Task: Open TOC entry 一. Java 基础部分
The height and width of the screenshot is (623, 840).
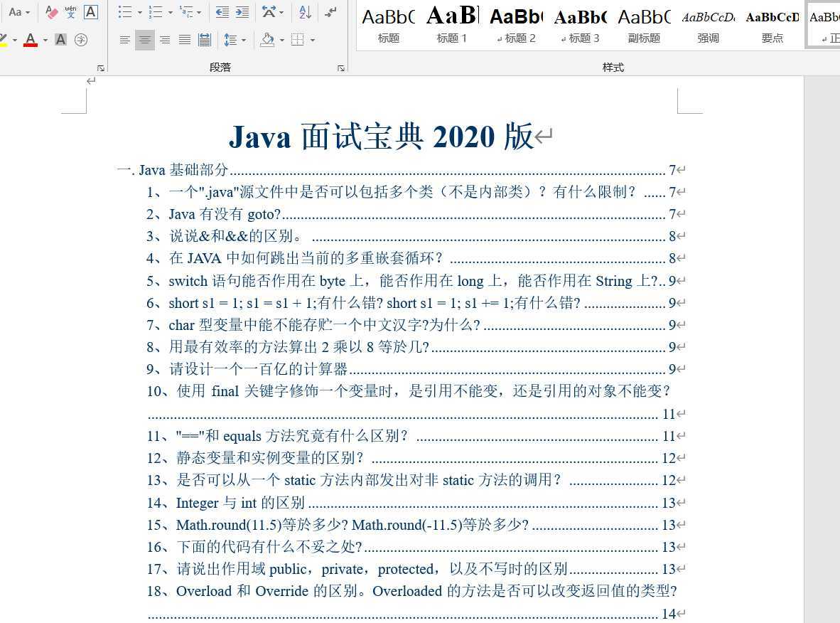Action: point(400,170)
